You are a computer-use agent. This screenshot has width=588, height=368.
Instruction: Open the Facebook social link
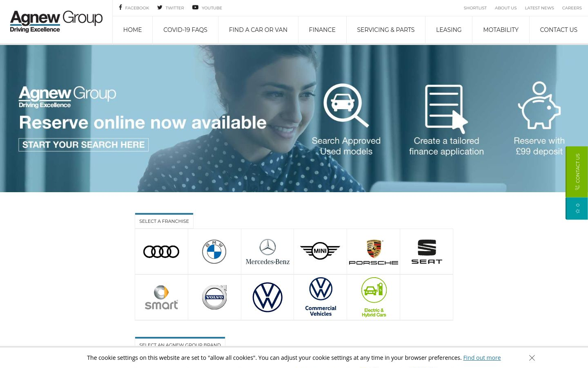pos(134,8)
